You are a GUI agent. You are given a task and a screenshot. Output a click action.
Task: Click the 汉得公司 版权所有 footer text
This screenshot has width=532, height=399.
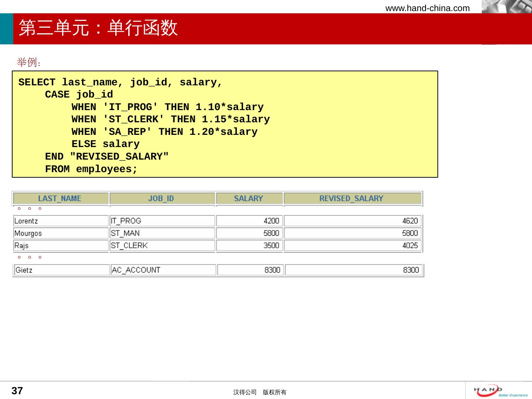point(260,392)
